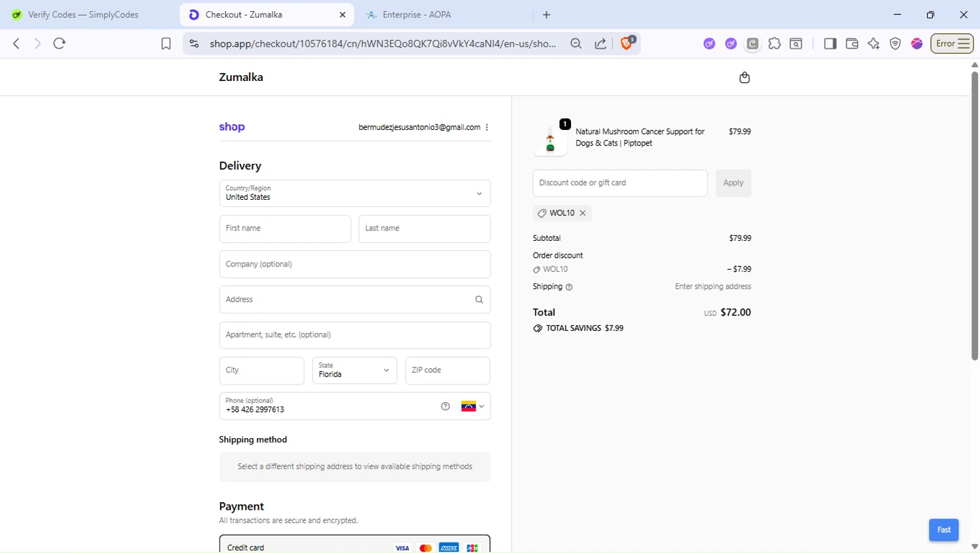Click the City field
Screen dimensions: 980x553
pyautogui.click(x=261, y=370)
